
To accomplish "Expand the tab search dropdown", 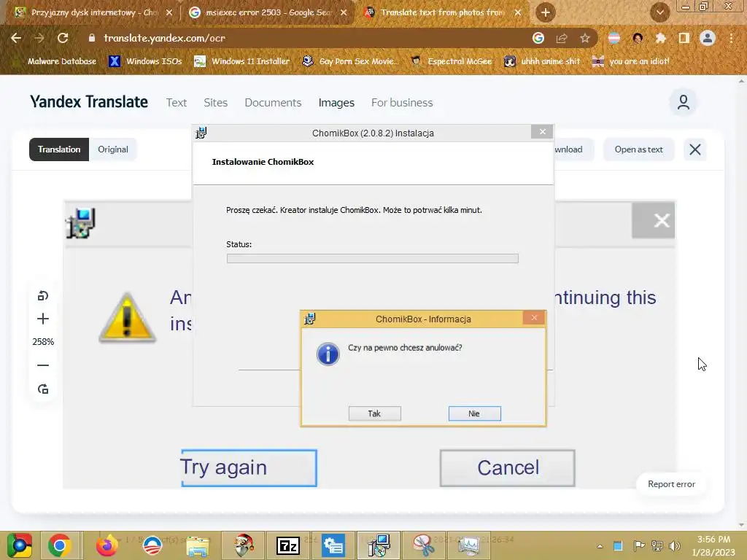I will point(659,12).
